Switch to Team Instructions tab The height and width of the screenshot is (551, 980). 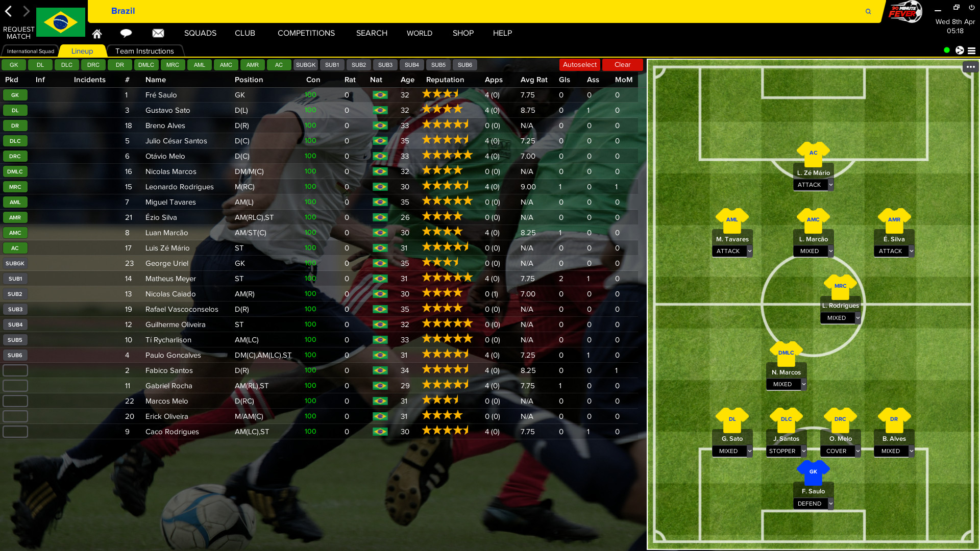[x=144, y=51]
